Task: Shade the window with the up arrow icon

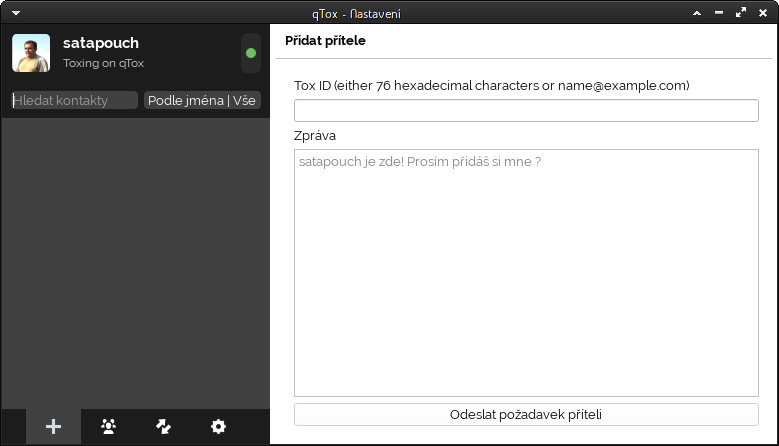Action: coord(697,13)
